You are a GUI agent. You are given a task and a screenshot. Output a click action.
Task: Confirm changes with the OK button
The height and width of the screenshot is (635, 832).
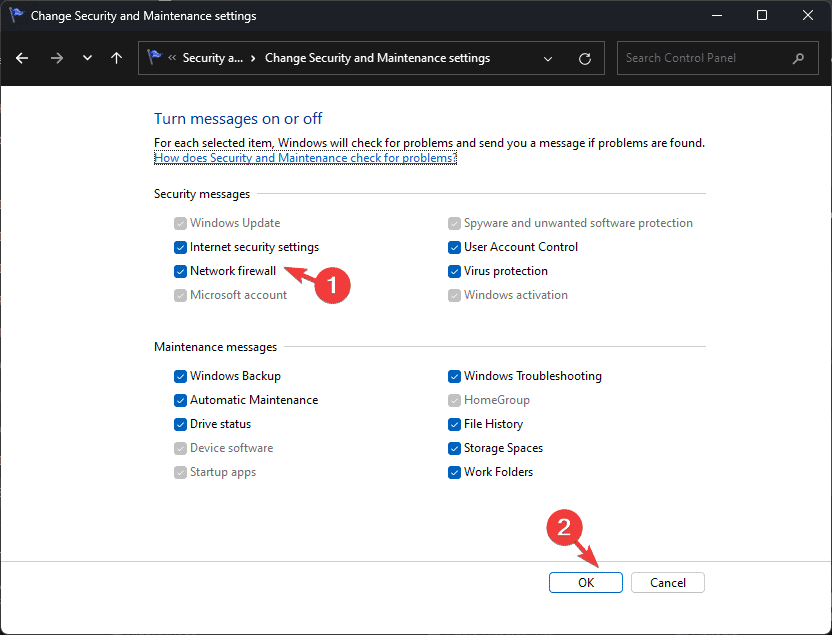[586, 582]
